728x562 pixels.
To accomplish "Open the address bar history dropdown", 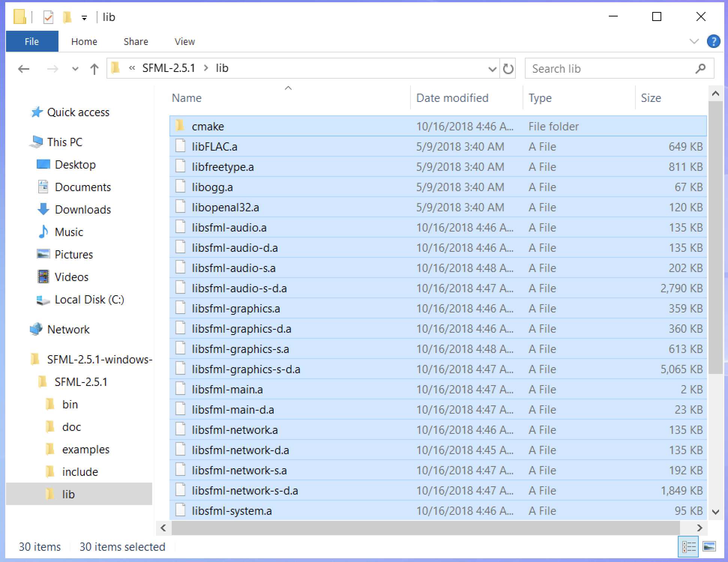I will [492, 69].
